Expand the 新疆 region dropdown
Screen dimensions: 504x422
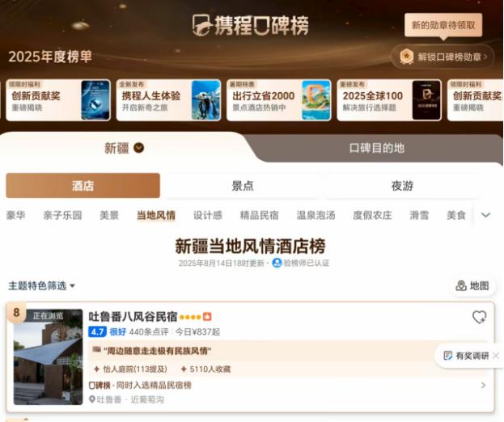pos(138,148)
